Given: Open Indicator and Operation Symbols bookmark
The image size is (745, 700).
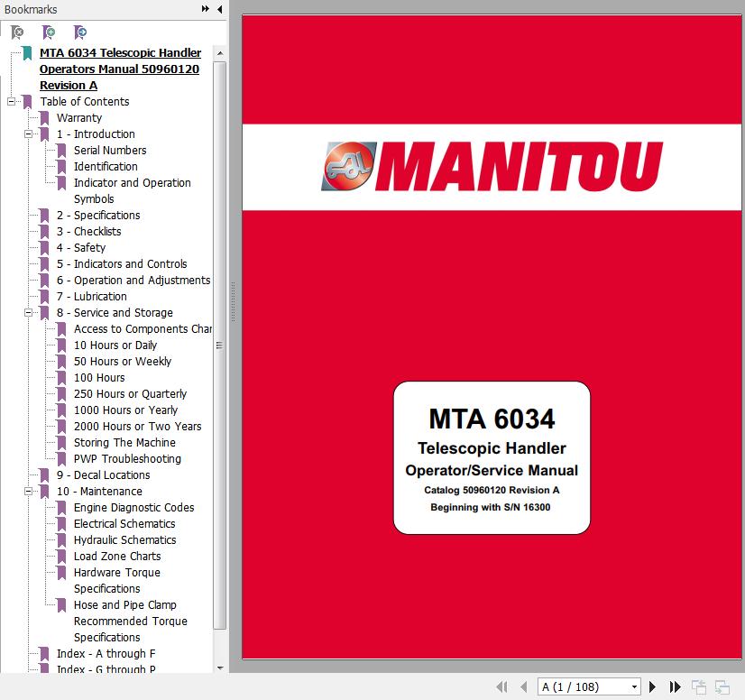Looking at the screenshot, I should 132,190.
